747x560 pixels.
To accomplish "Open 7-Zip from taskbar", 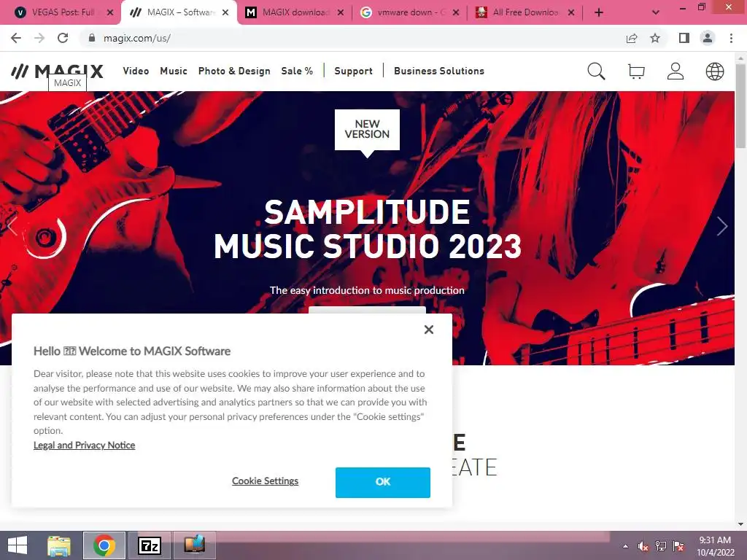I will pos(149,545).
